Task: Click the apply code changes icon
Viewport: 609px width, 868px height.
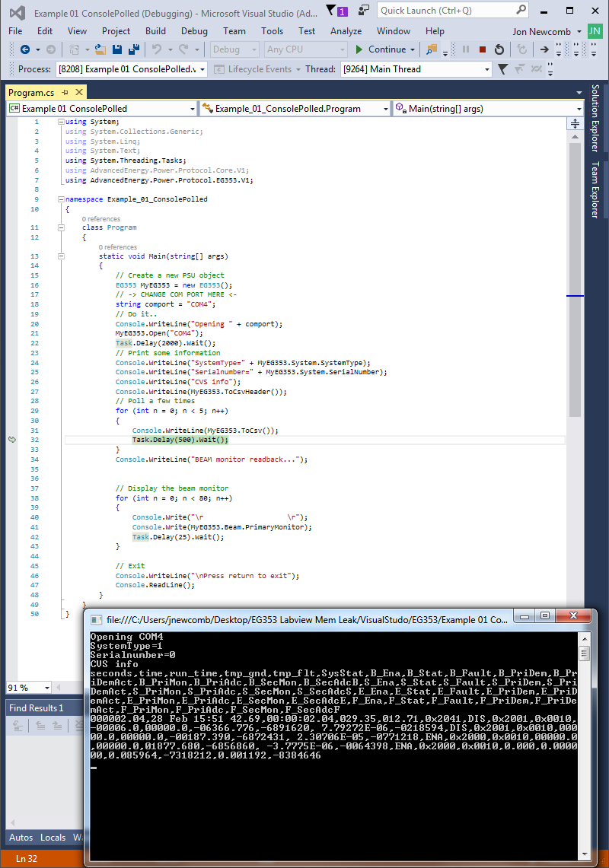Action: pos(521,49)
